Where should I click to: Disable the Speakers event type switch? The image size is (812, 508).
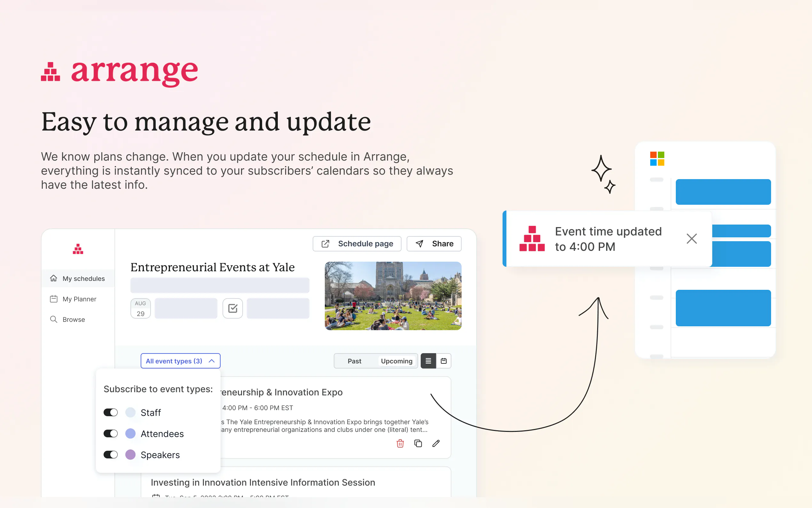tap(110, 455)
